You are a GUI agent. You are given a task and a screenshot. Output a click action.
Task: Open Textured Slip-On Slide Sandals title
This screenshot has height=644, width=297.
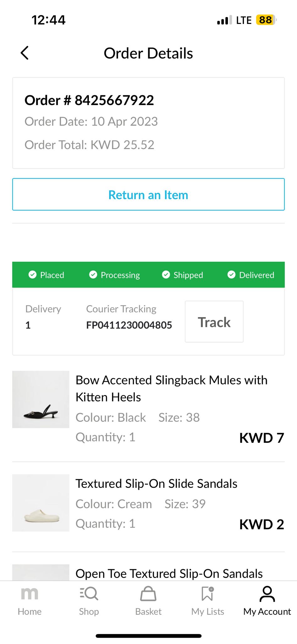click(x=156, y=484)
